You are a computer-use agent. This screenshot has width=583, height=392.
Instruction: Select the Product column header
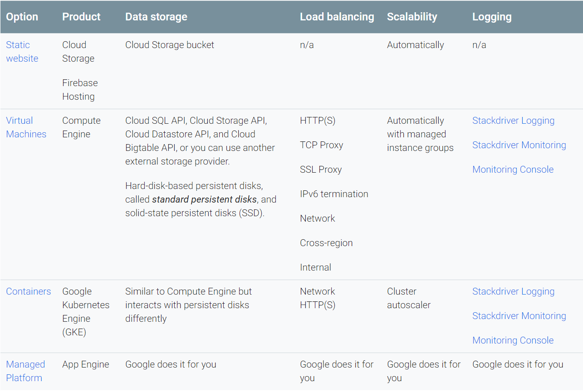point(81,17)
